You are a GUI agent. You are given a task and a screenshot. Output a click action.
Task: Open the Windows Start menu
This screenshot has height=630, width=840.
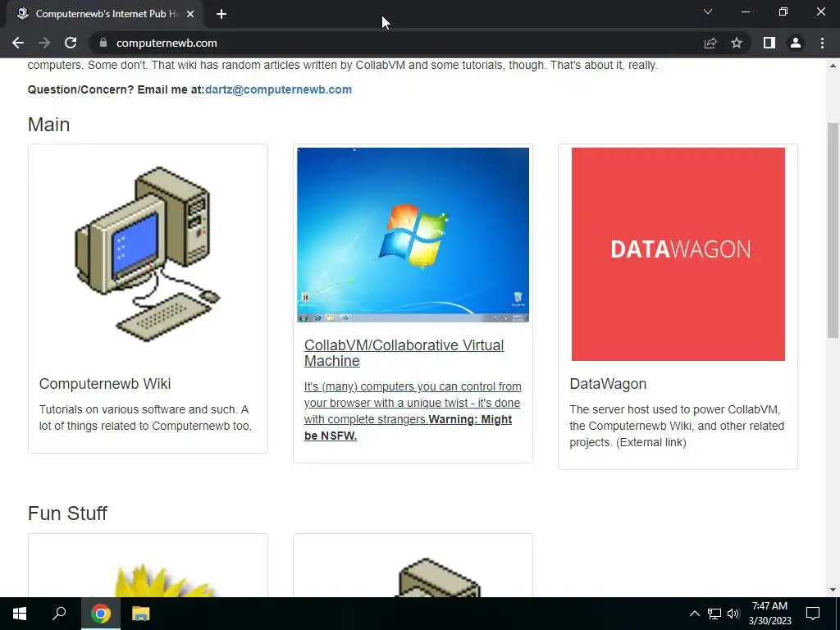[x=20, y=614]
